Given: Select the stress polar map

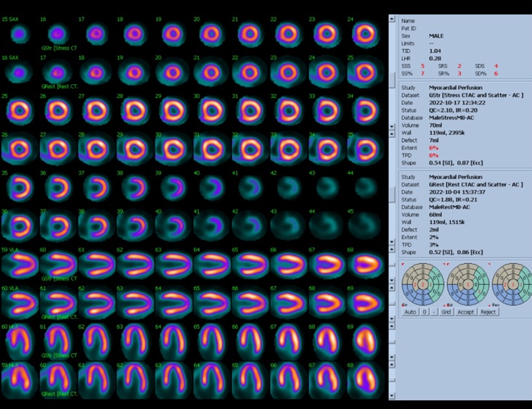Looking at the screenshot, I should pyautogui.click(x=422, y=284).
